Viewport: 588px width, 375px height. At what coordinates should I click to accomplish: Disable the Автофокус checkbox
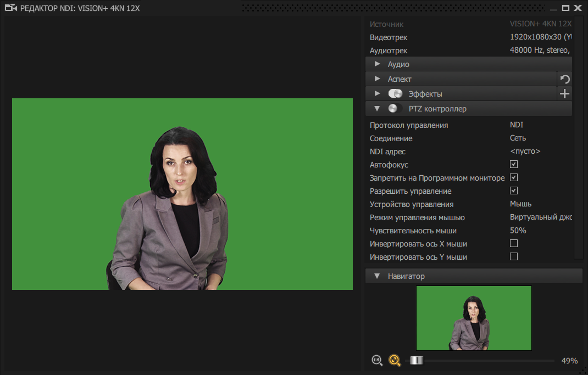click(514, 164)
